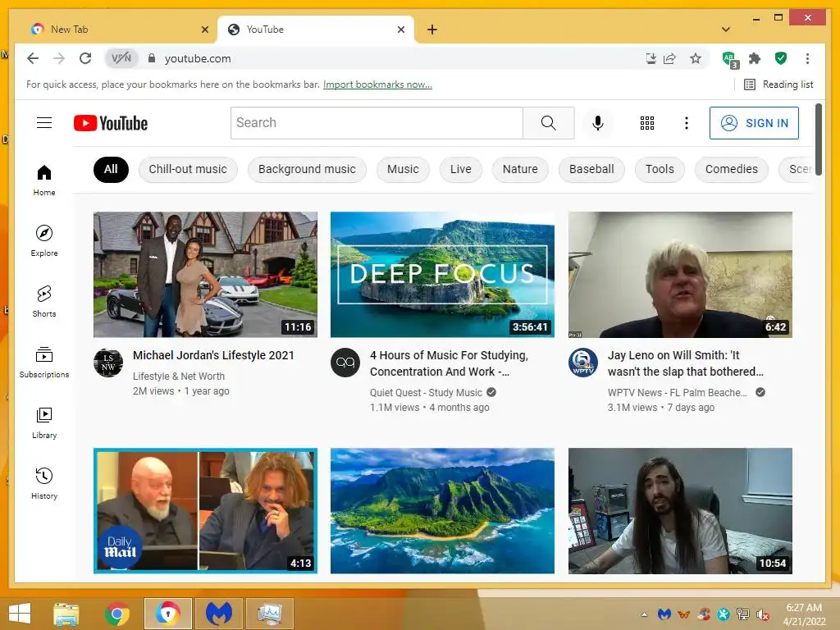The height and width of the screenshot is (630, 840).
Task: Click the install app icon in the address bar
Action: pos(651,58)
